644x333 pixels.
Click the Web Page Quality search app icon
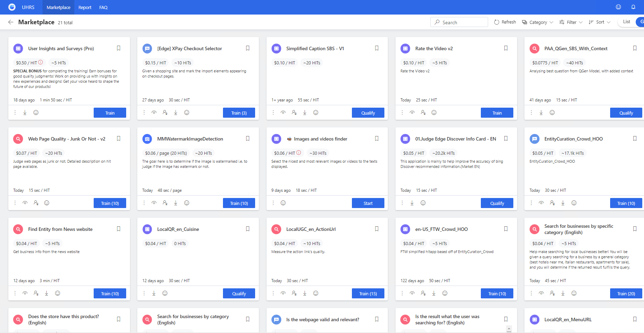click(x=18, y=139)
